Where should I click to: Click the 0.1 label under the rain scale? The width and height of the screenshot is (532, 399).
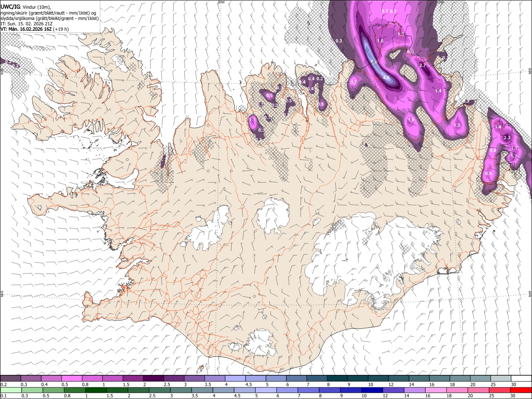tap(3, 396)
